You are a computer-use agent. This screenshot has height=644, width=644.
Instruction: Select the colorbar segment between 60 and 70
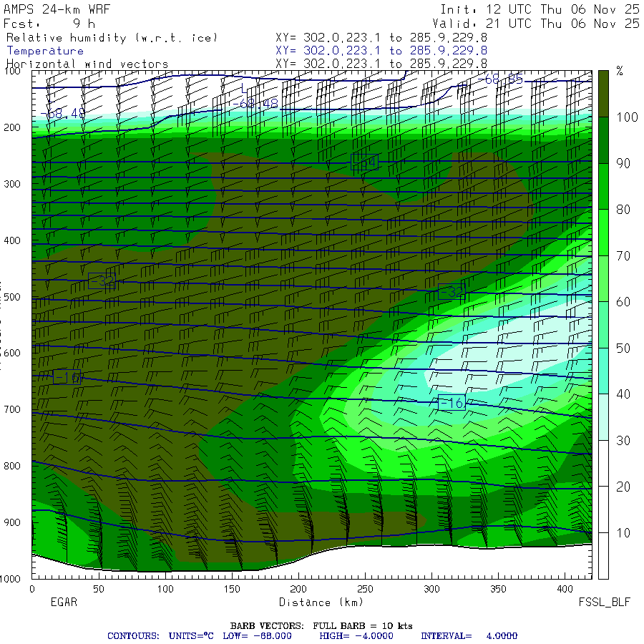point(603,278)
